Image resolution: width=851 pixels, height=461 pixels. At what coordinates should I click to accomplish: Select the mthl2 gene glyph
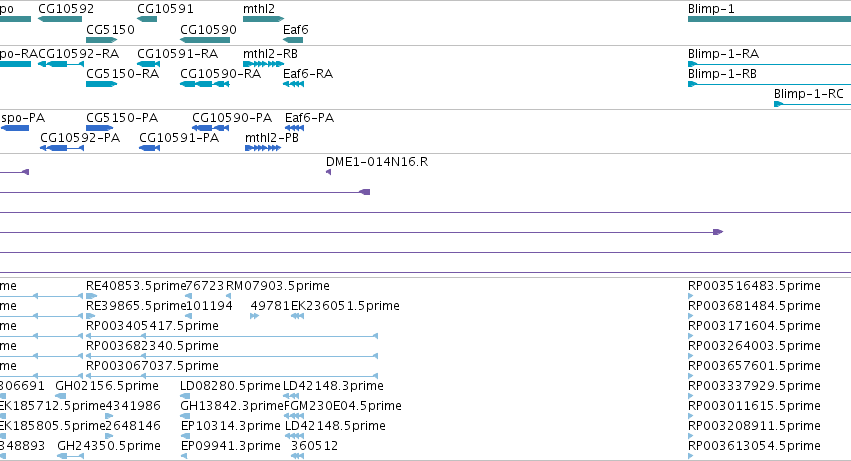[x=263, y=19]
